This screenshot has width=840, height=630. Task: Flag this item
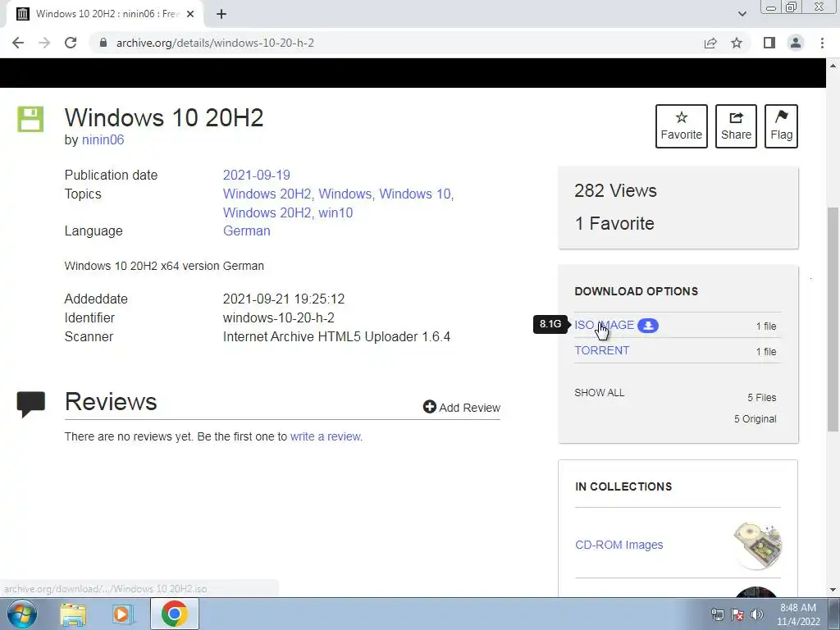(781, 126)
